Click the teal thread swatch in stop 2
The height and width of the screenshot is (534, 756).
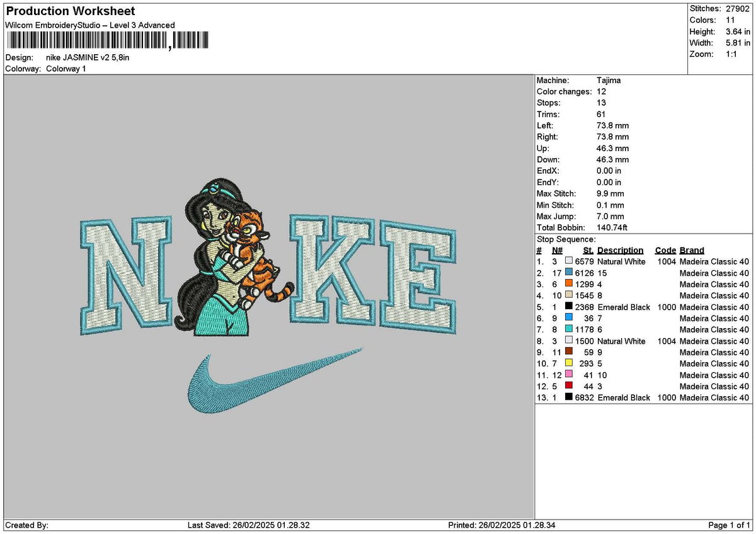[568, 273]
